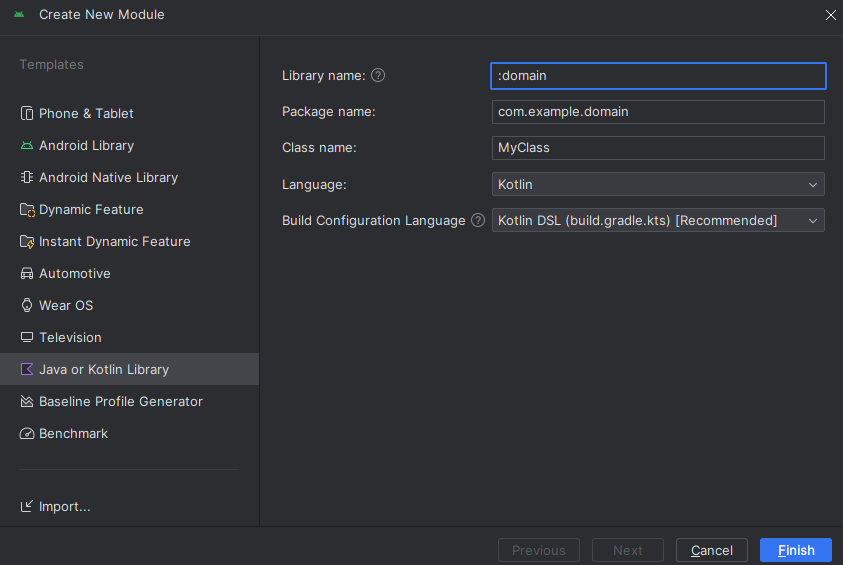
Task: Click the Automotive car icon
Action: [26, 274]
